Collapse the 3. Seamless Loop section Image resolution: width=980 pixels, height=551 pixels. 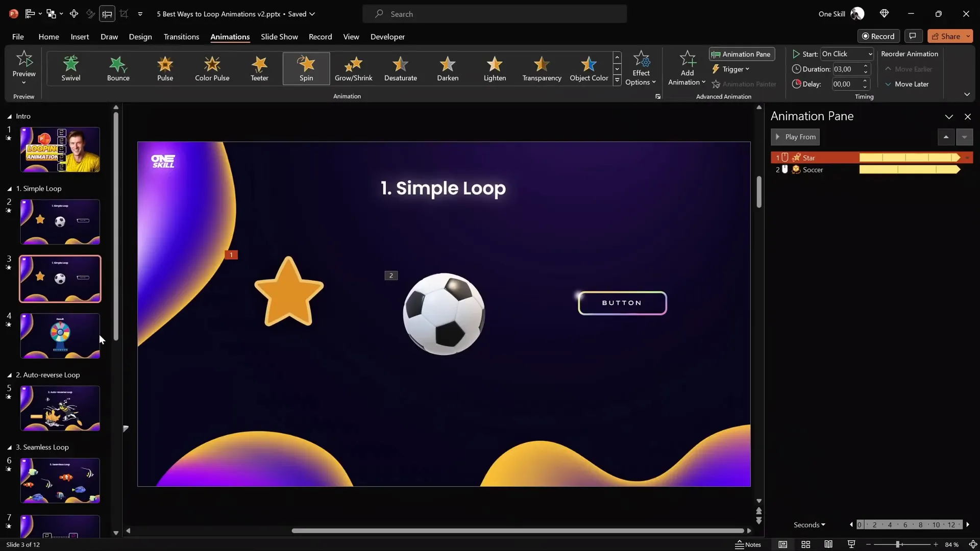(9, 448)
